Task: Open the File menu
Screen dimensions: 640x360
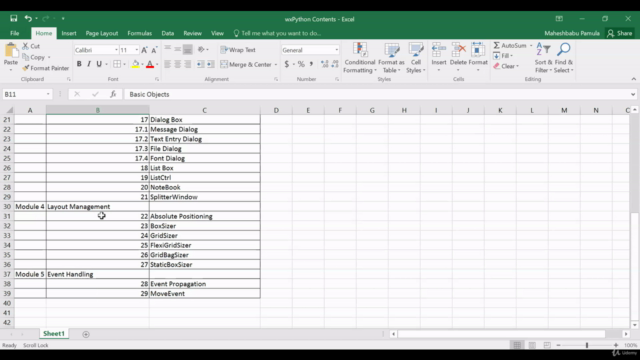Action: pos(15,33)
